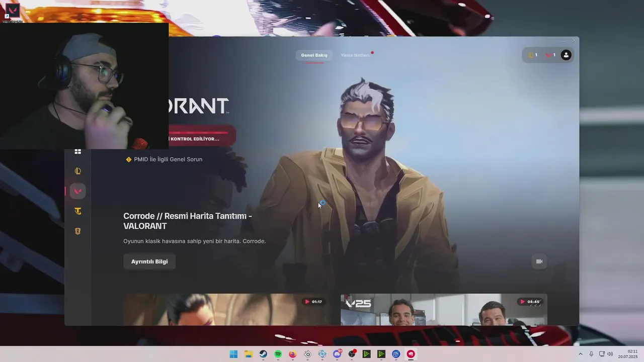The height and width of the screenshot is (362, 644).
Task: Click the VALORANT counter badge top-right
Action: click(550, 55)
